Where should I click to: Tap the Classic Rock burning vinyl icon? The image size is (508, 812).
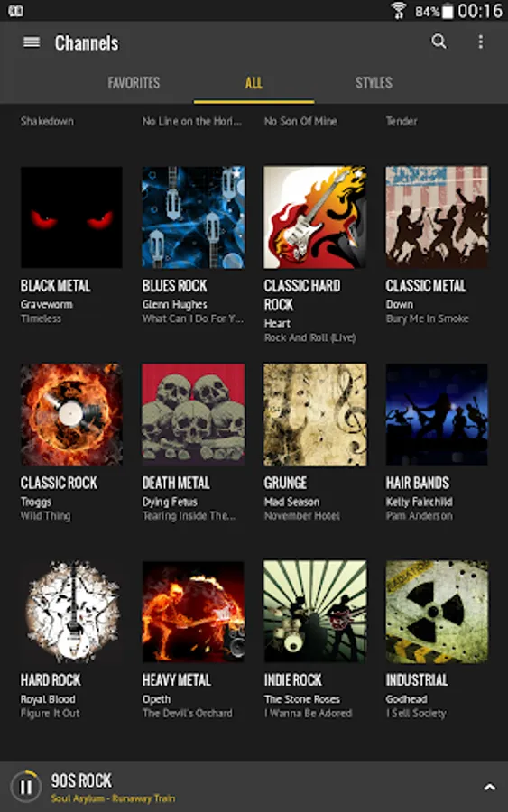(x=71, y=414)
